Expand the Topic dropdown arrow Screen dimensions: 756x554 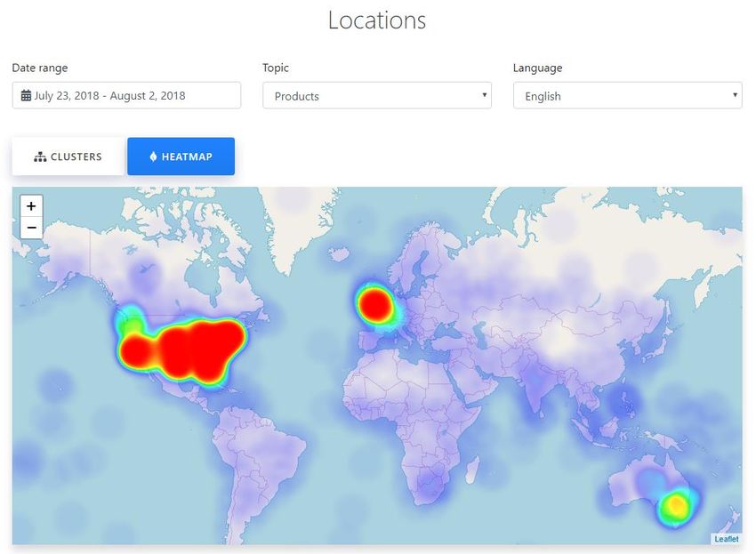[484, 95]
